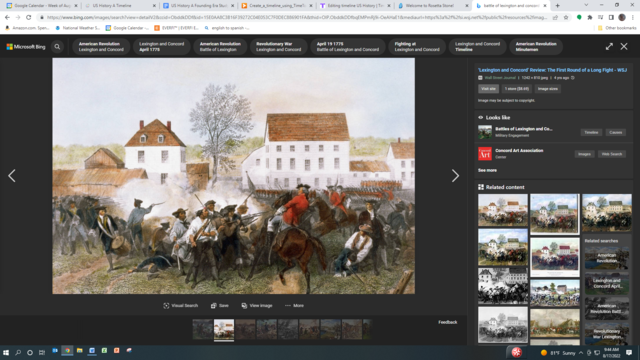Open the Other bookmarks folder
Screen dimensions: 640x360
(617, 28)
